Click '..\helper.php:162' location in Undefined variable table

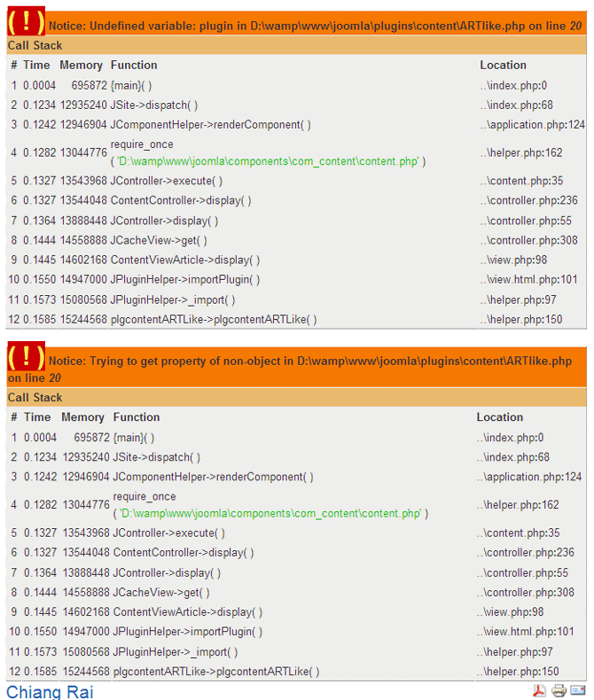coord(521,152)
